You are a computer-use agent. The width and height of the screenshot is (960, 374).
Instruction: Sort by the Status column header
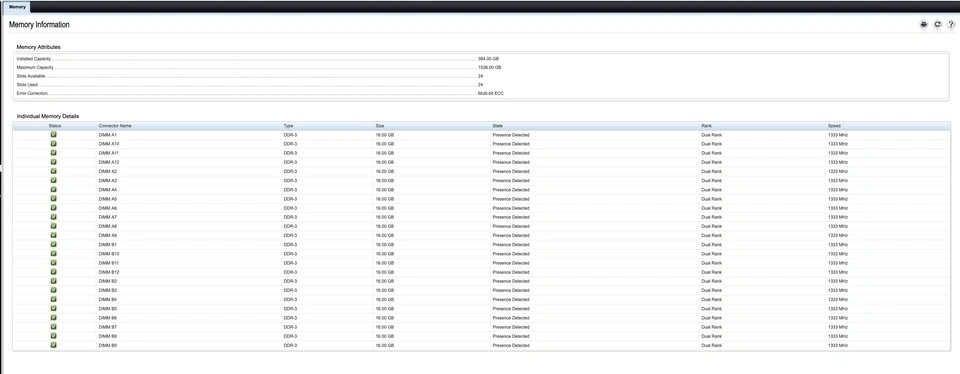click(x=55, y=125)
